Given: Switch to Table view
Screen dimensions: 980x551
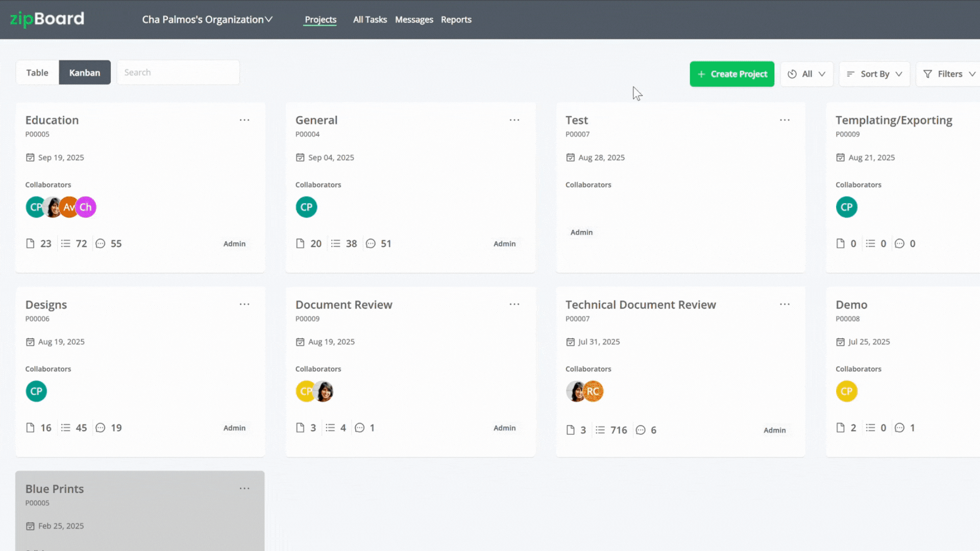Looking at the screenshot, I should pos(37,72).
